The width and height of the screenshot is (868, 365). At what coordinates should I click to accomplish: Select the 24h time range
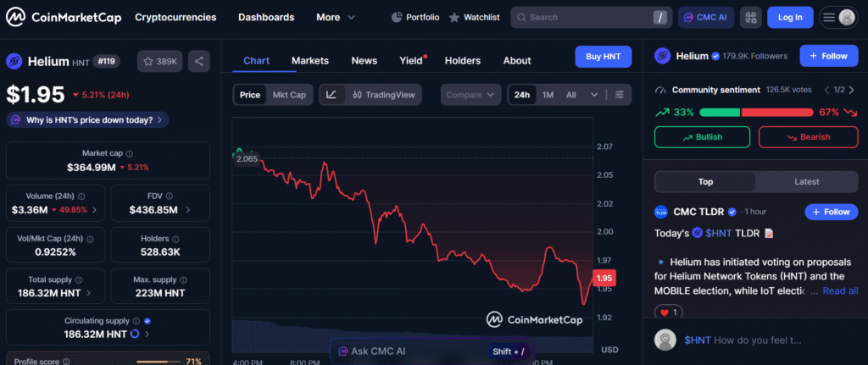click(522, 95)
